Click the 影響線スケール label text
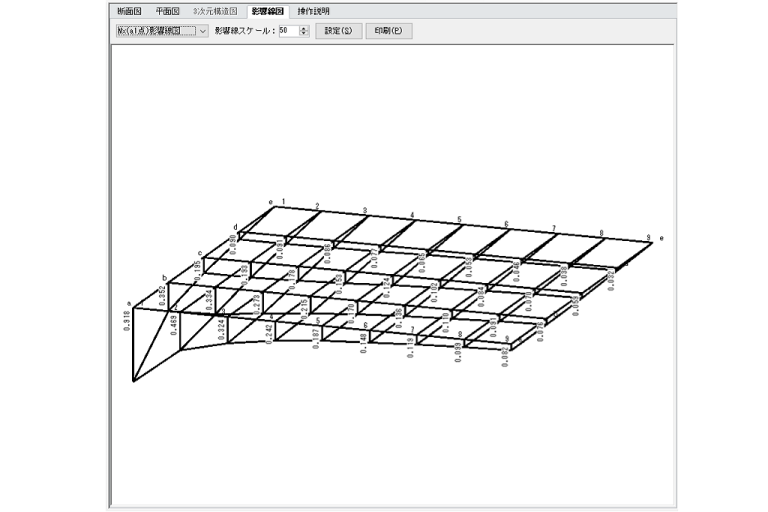768x512 pixels. [244, 31]
